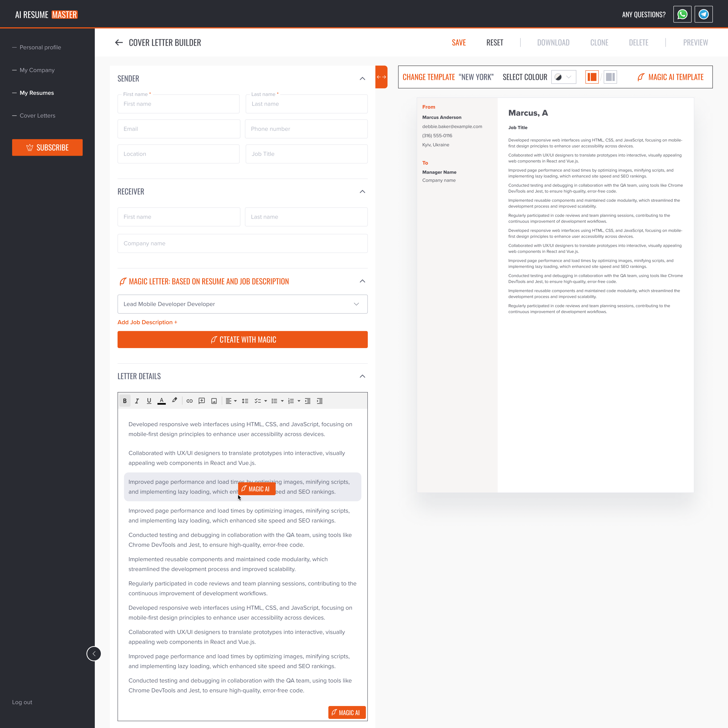This screenshot has height=728, width=728.
Task: Click the line spacing icon
Action: tap(245, 401)
